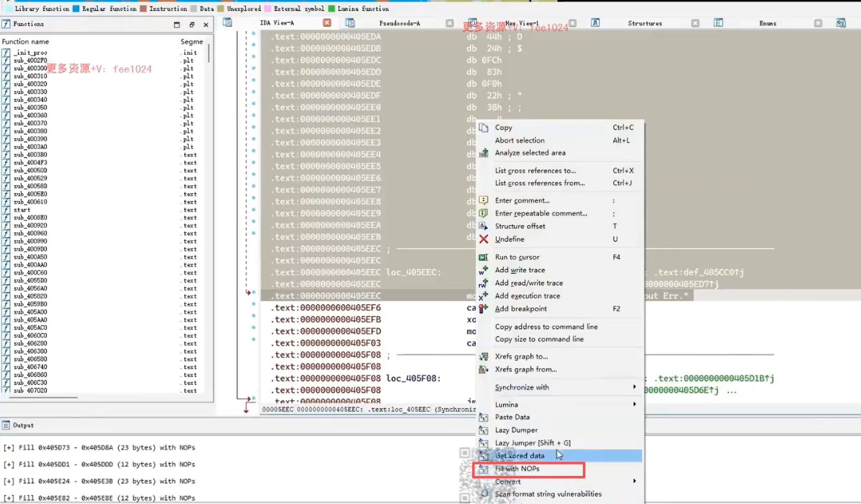Click the Regular function color legend swatch

76,8
